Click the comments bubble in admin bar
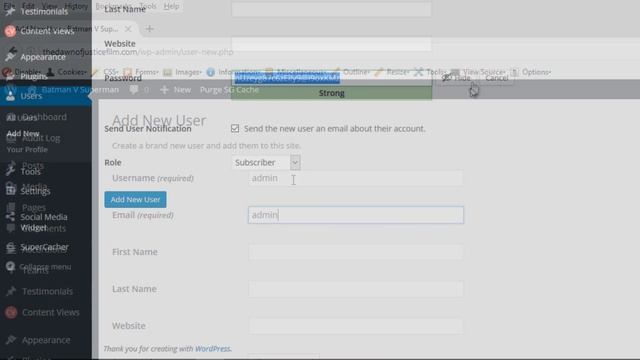This screenshot has height=360, width=640. click(x=134, y=90)
